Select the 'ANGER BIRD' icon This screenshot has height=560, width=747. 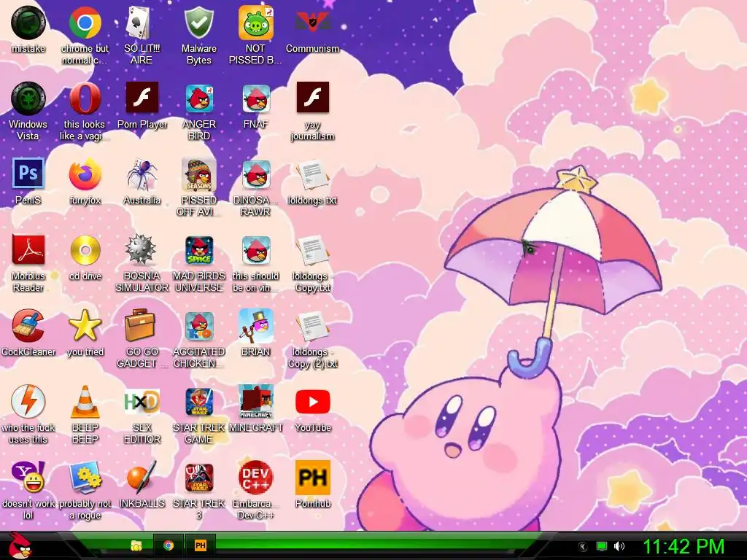[199, 98]
